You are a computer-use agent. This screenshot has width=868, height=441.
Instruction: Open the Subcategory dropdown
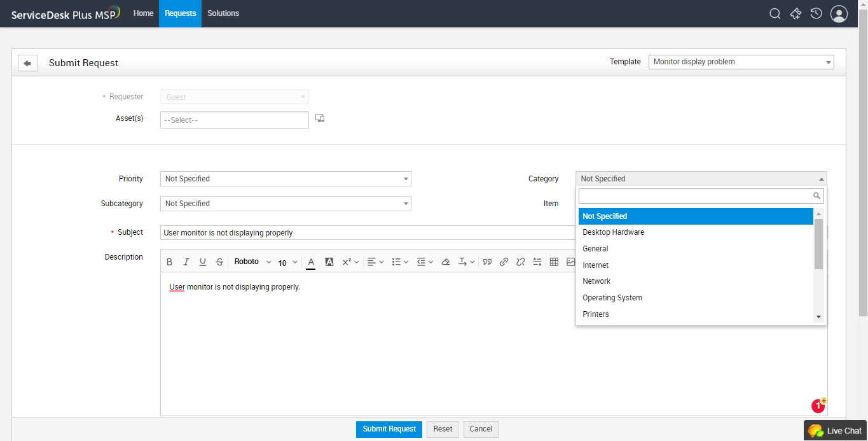[x=286, y=204]
